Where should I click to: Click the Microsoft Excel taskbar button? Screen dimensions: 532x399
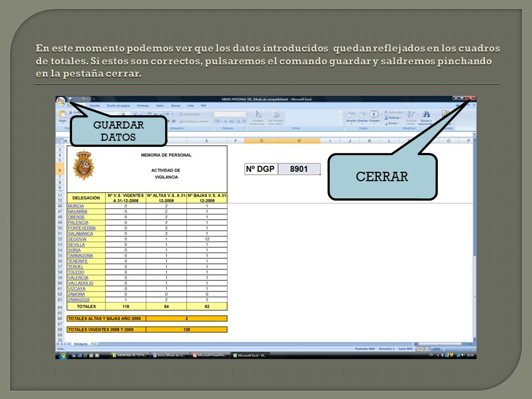coord(250,356)
